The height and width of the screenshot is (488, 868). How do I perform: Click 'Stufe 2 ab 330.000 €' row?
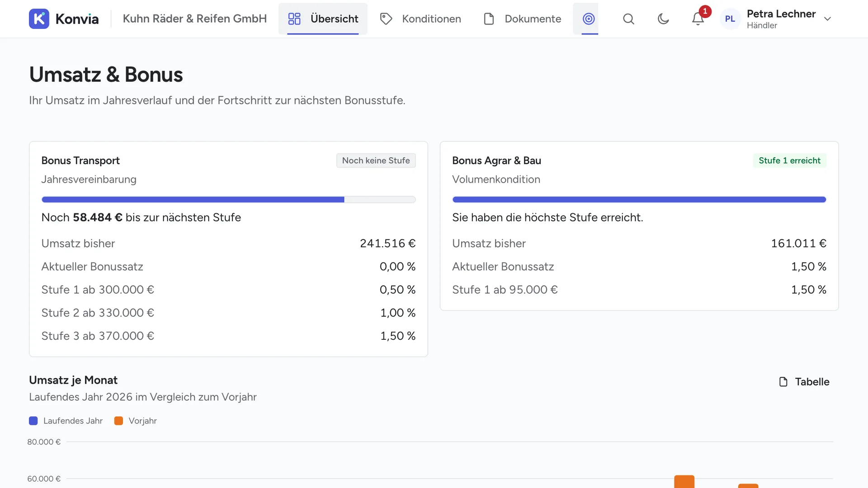(x=228, y=313)
